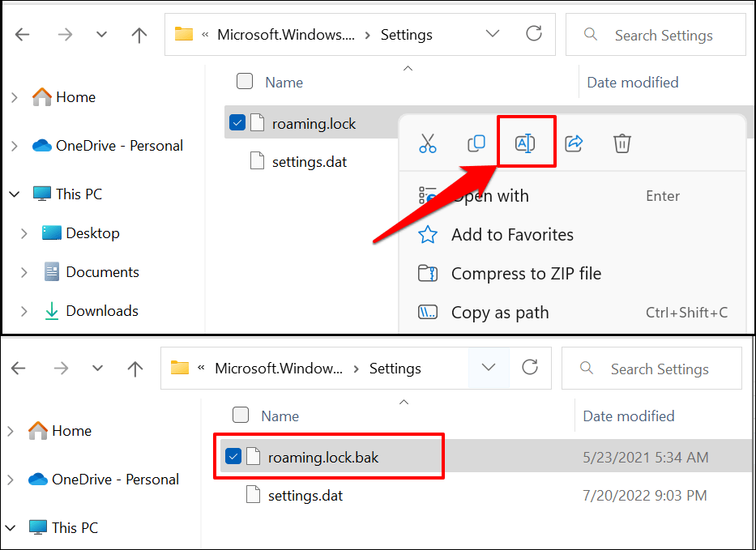Click the Share icon in context menu
Screen dimensions: 756x550
(574, 143)
